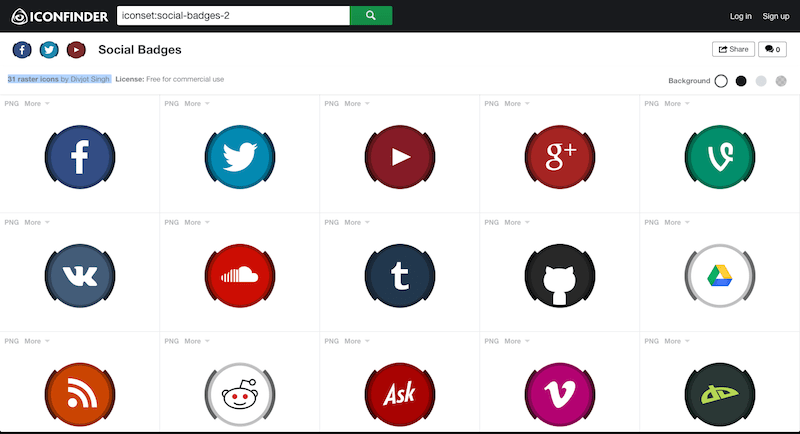Select the SoundCloud badge icon
800x434 pixels.
[240, 274]
